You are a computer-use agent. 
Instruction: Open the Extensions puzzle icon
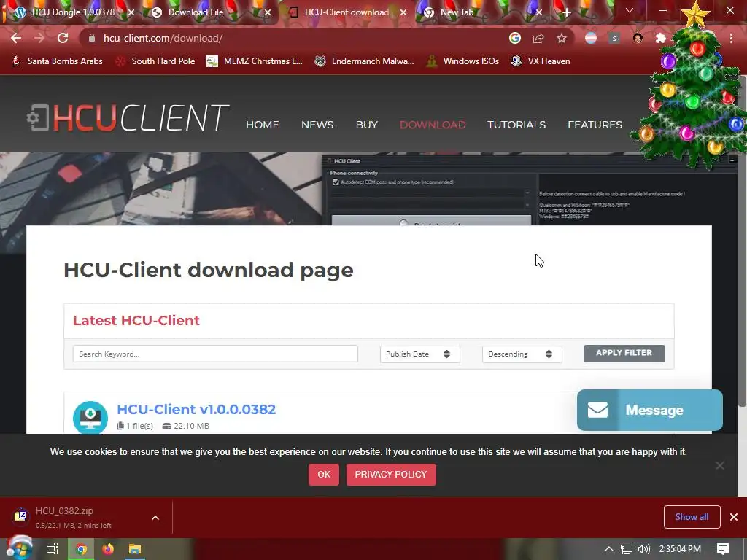coord(661,38)
